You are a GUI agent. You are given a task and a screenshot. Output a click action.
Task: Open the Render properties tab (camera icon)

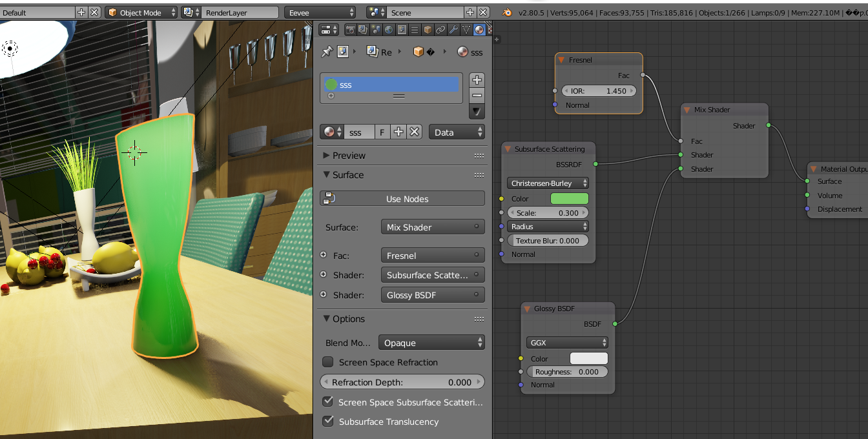(x=350, y=30)
